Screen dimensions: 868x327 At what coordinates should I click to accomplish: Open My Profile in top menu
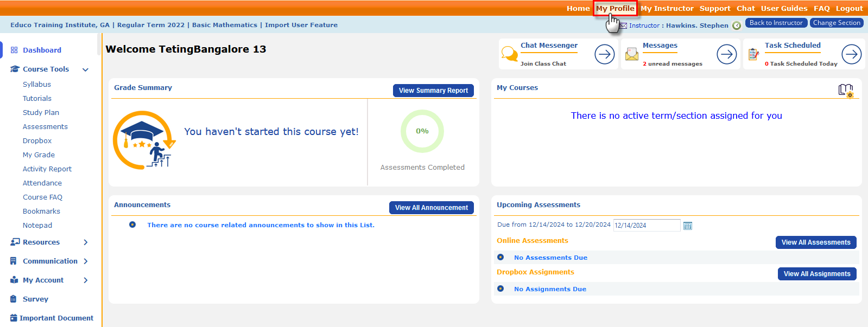[615, 9]
